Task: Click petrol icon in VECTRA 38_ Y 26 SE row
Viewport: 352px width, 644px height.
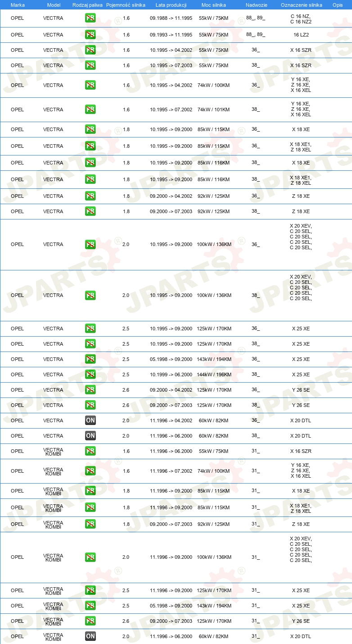Action: click(x=90, y=405)
